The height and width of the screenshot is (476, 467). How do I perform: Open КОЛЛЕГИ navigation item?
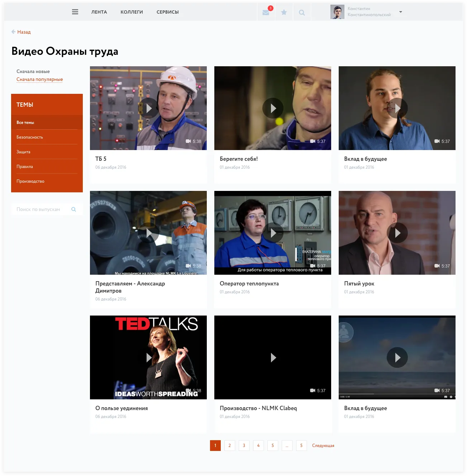[132, 12]
